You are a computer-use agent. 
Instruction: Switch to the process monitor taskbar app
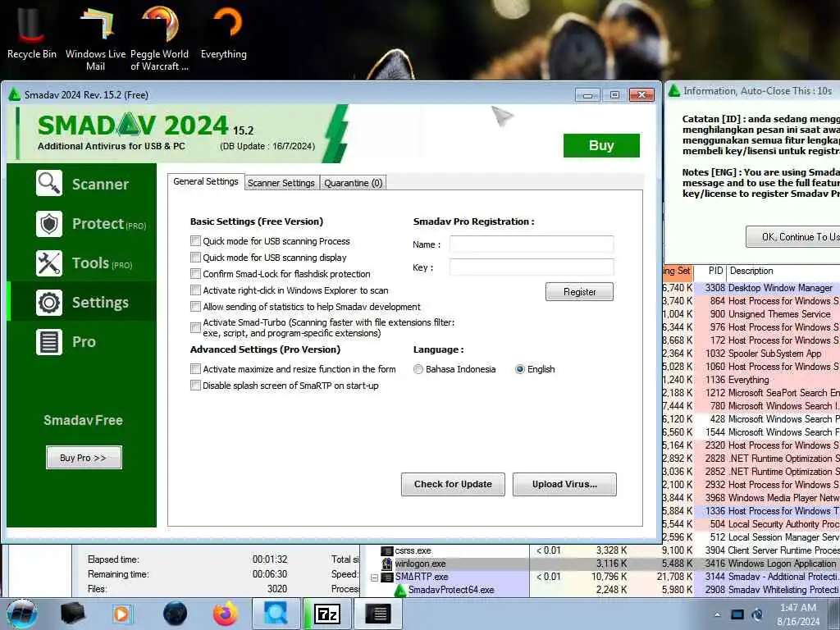[378, 614]
